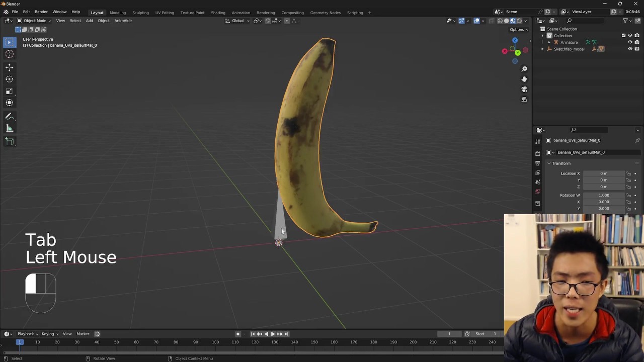
Task: Toggle the camera view icon in viewport
Action: tap(524, 89)
